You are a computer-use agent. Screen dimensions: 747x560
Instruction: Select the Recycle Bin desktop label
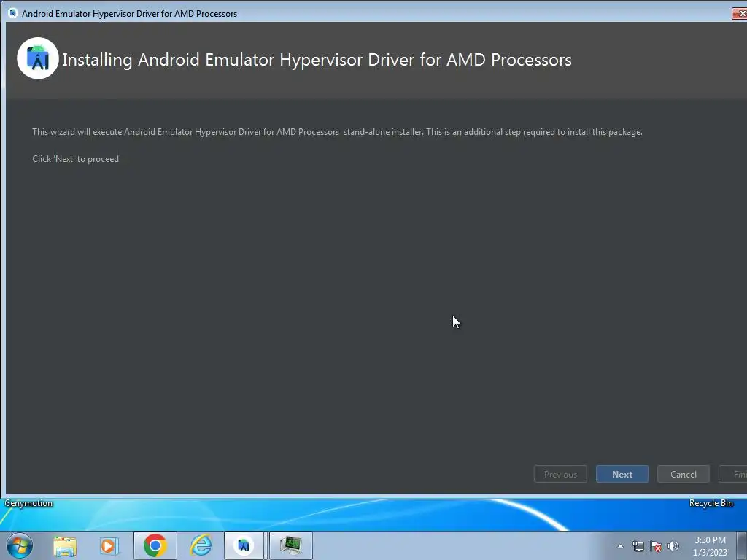point(711,503)
